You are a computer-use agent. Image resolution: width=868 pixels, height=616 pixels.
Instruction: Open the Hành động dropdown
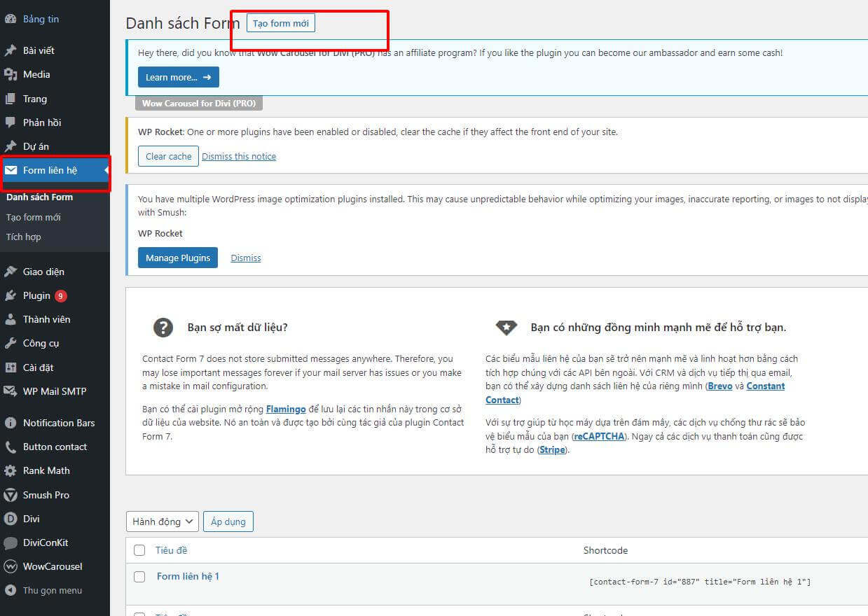coord(162,521)
